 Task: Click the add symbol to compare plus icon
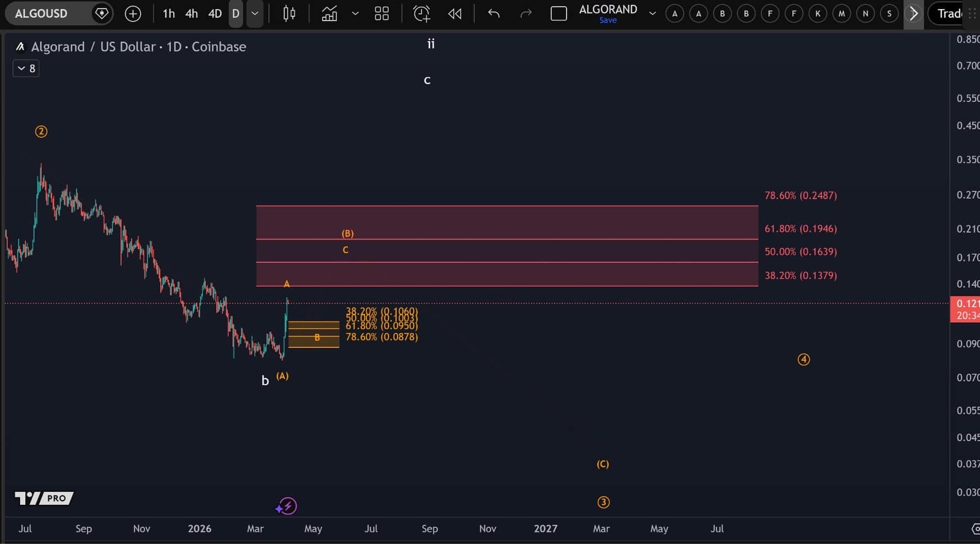point(133,13)
